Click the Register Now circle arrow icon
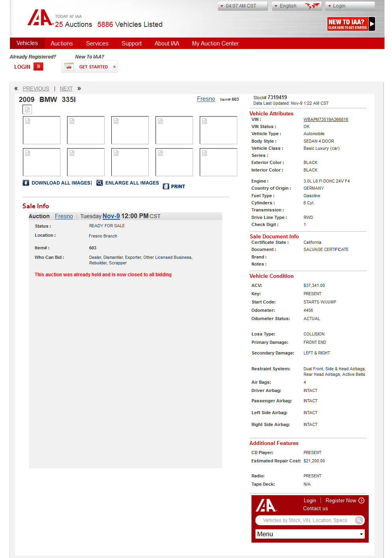The image size is (392, 558). (x=361, y=500)
